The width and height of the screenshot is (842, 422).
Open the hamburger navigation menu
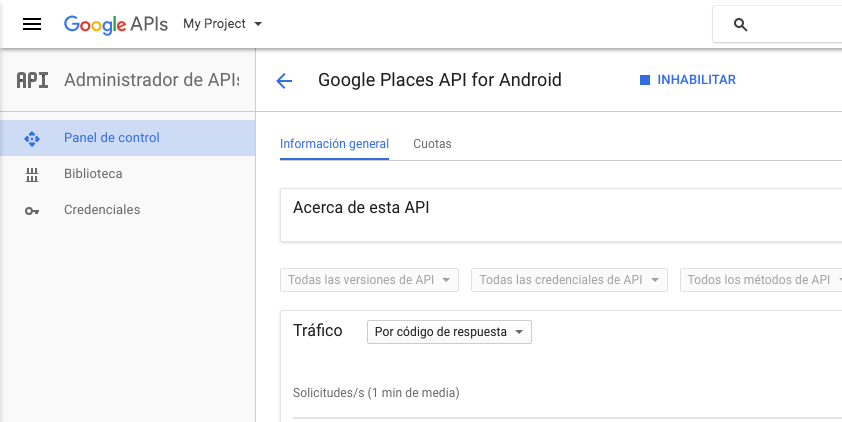coord(32,24)
